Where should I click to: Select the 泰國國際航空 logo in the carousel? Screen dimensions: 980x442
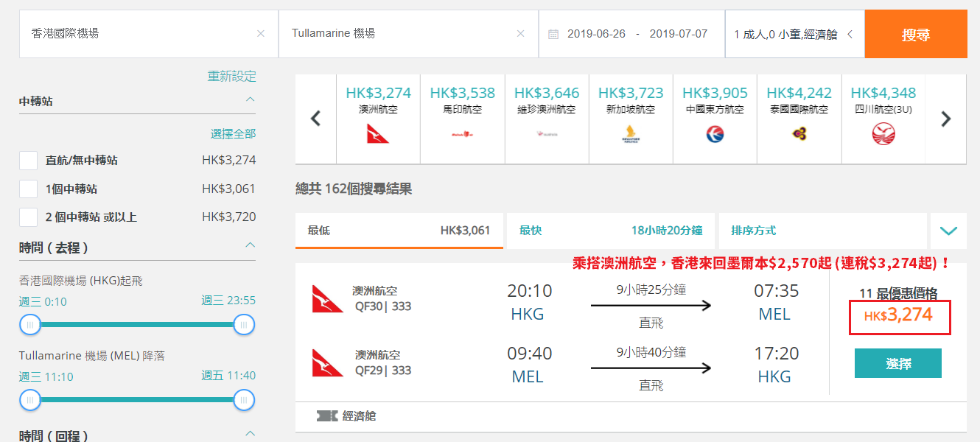pyautogui.click(x=799, y=134)
